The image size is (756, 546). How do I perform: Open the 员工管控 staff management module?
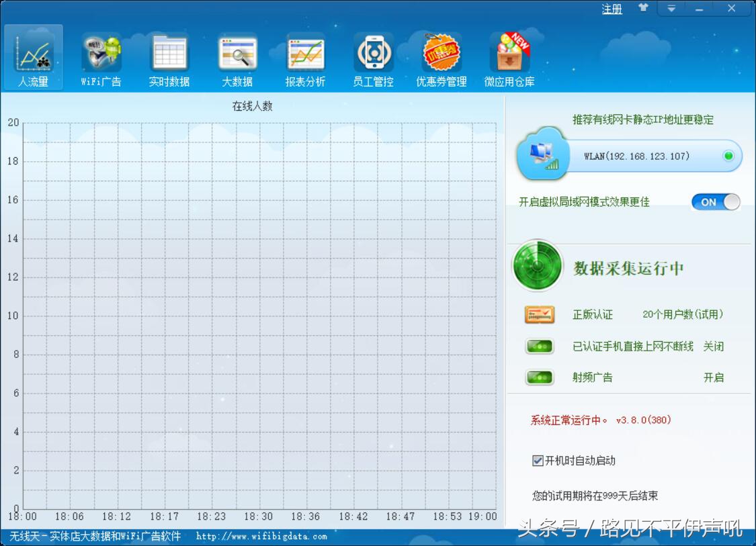tap(373, 57)
